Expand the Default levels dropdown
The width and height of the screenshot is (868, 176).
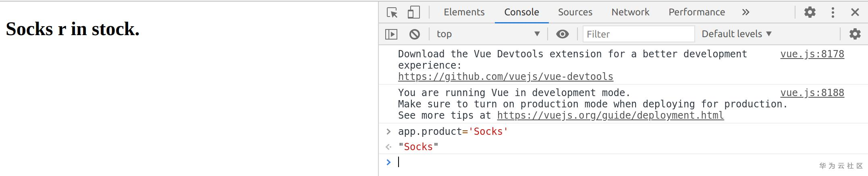pyautogui.click(x=736, y=34)
